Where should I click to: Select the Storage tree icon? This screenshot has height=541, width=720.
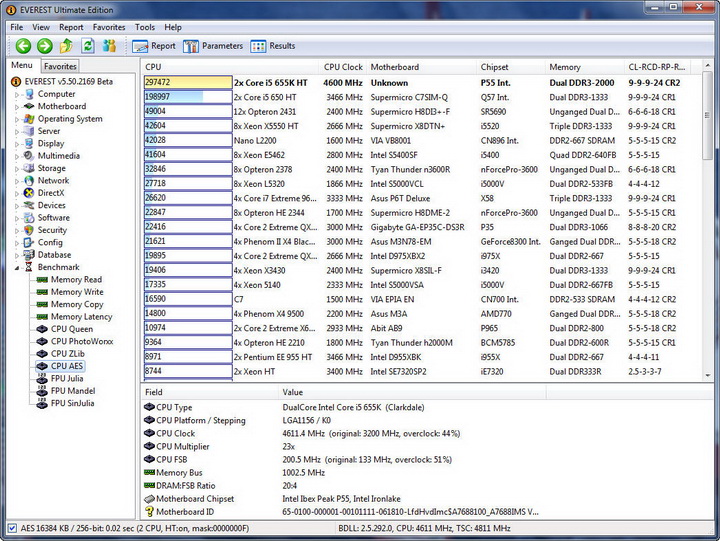pos(29,168)
